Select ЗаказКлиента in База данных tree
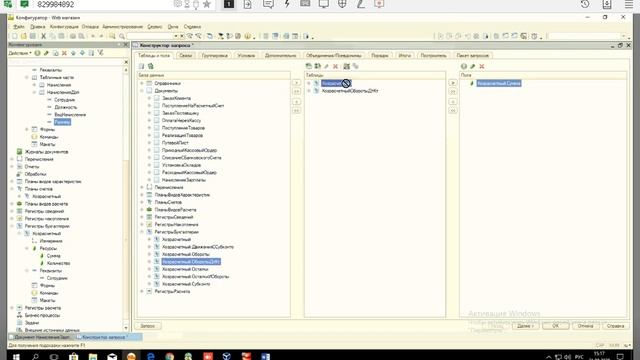 coord(176,98)
